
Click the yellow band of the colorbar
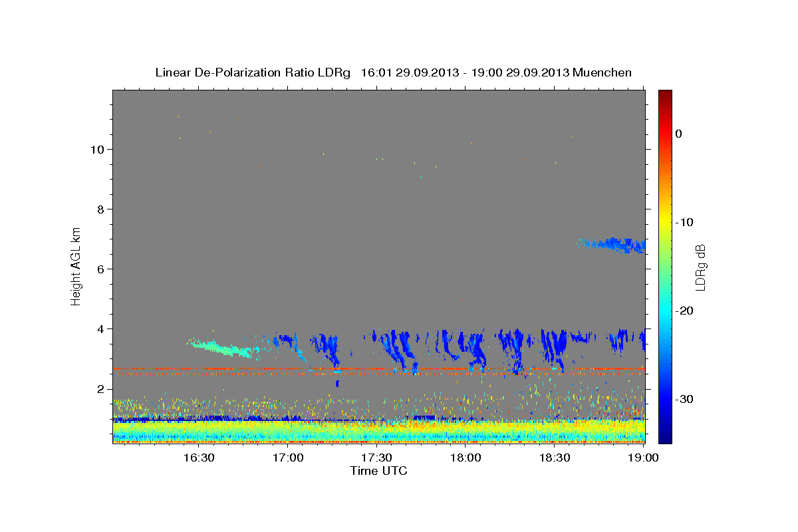[x=665, y=222]
